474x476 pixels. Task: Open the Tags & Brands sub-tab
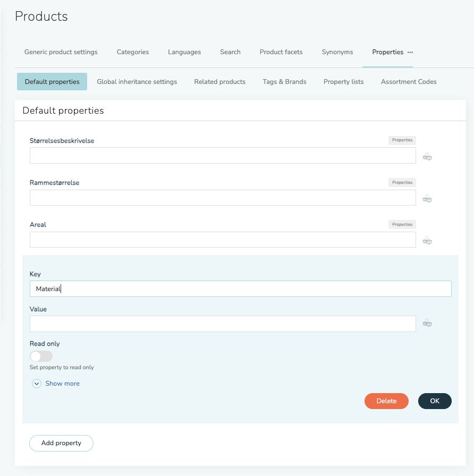point(284,82)
